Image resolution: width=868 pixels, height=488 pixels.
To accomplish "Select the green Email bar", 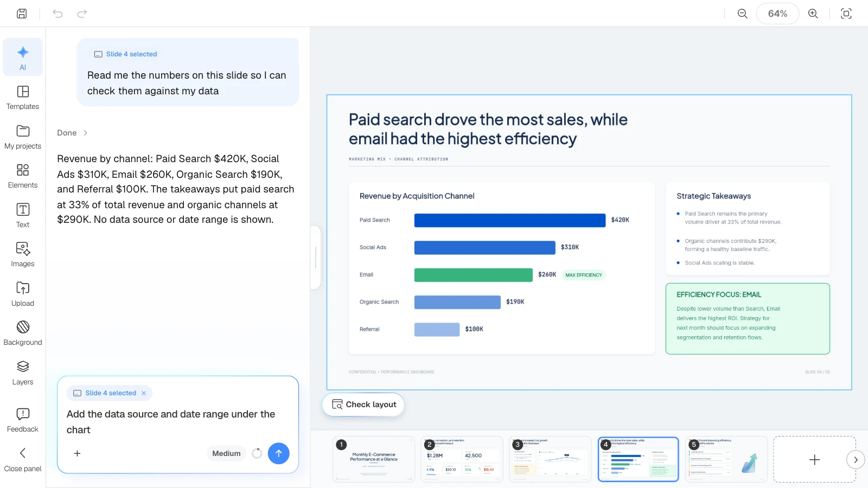I will click(x=474, y=275).
